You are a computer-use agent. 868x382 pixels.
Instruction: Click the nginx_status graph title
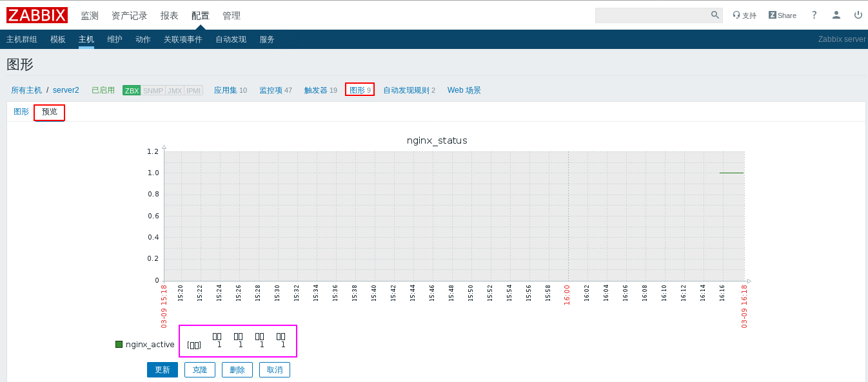pos(437,140)
